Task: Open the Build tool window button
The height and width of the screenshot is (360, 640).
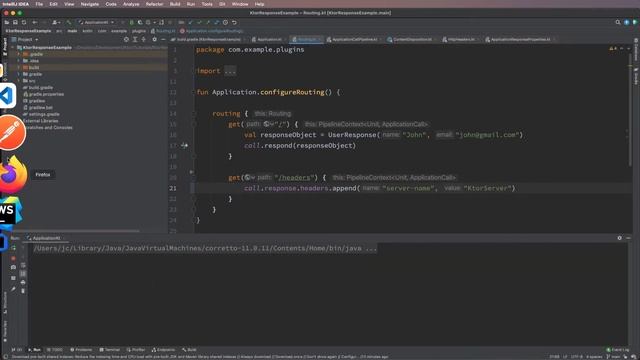Action: [189, 350]
